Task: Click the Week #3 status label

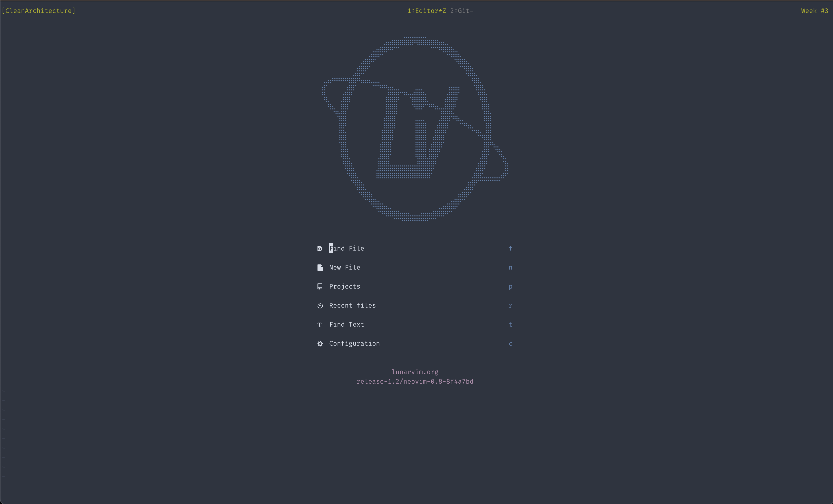Action: [814, 11]
